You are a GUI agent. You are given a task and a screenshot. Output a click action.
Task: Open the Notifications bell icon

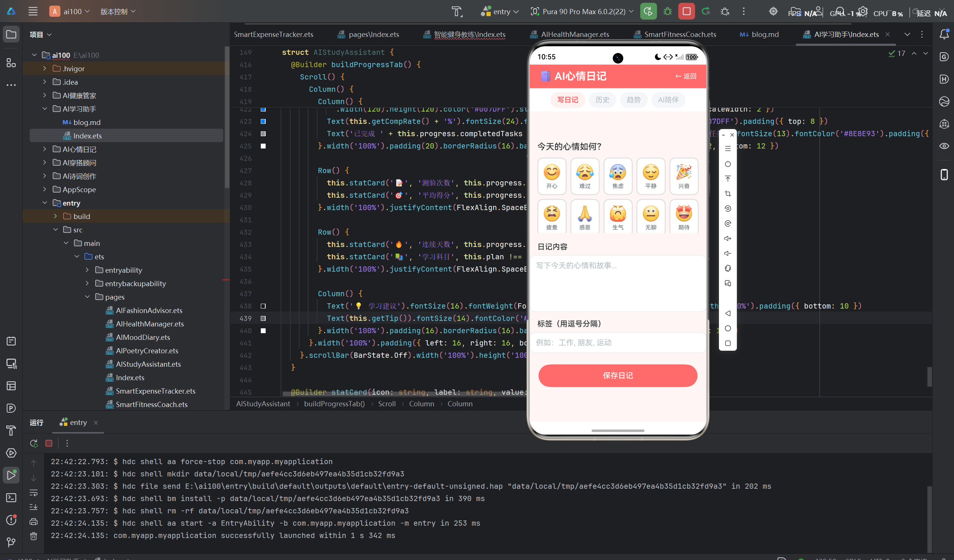[x=944, y=34]
